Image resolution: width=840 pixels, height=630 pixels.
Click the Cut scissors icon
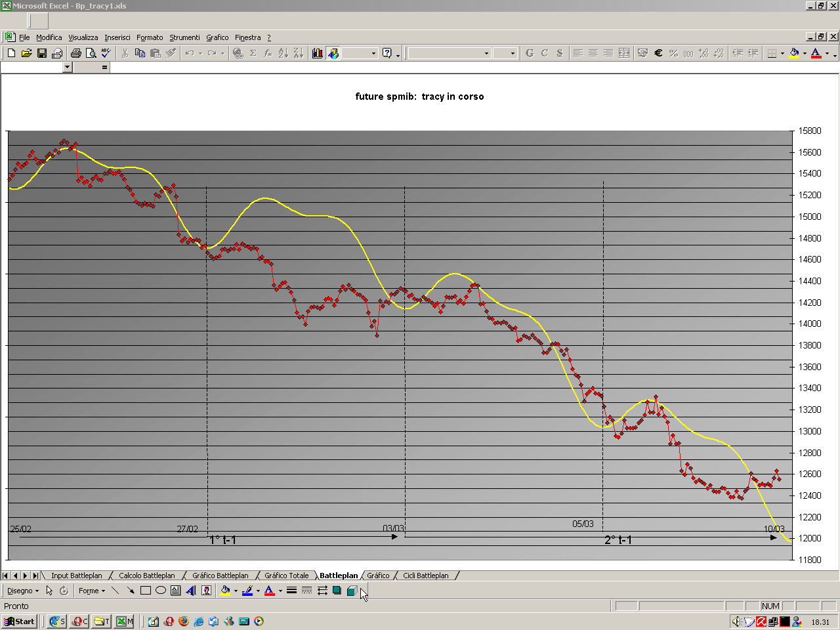[125, 53]
